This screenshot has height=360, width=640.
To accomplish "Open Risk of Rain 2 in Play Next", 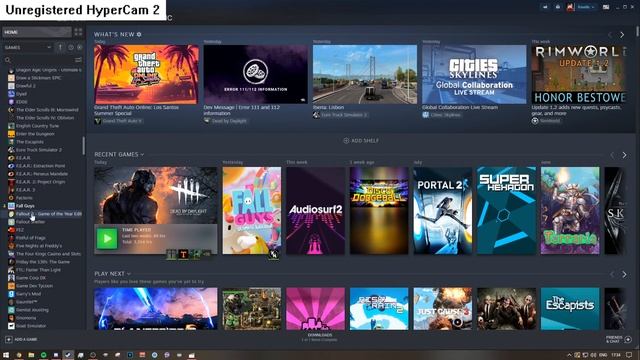I will point(379,309).
